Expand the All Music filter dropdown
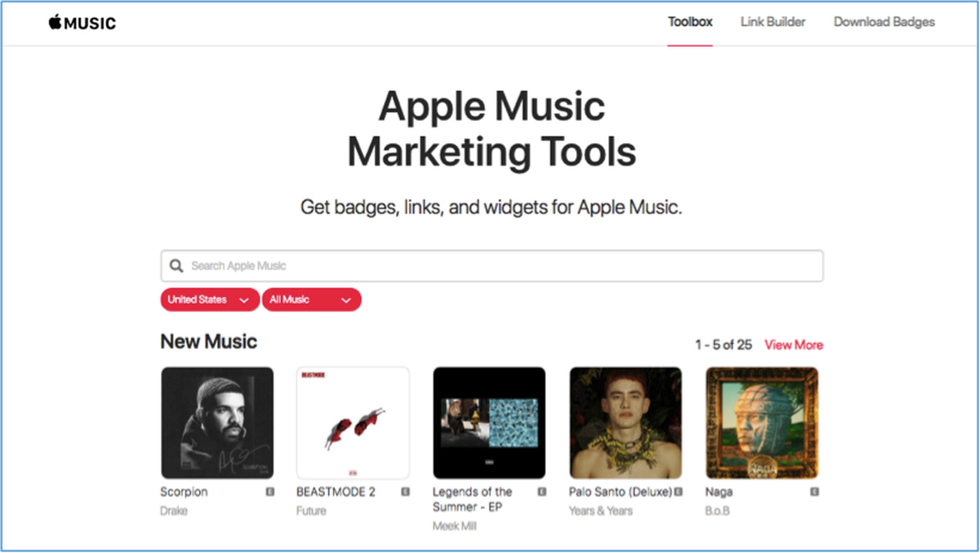Image resolution: width=980 pixels, height=553 pixels. 312,300
